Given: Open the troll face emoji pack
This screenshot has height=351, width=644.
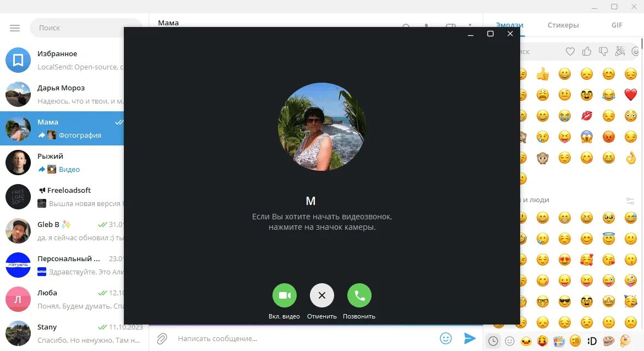Looking at the screenshot, I should [x=608, y=341].
